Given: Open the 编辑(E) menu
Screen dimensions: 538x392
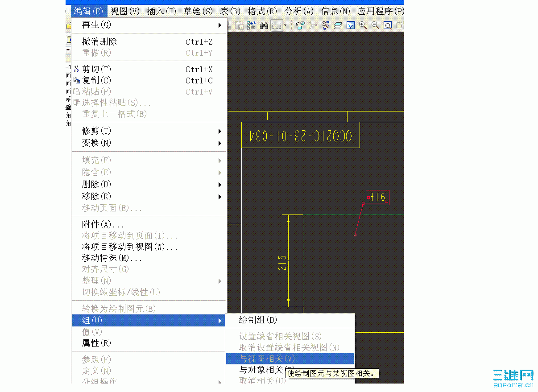Looking at the screenshot, I should (89, 11).
